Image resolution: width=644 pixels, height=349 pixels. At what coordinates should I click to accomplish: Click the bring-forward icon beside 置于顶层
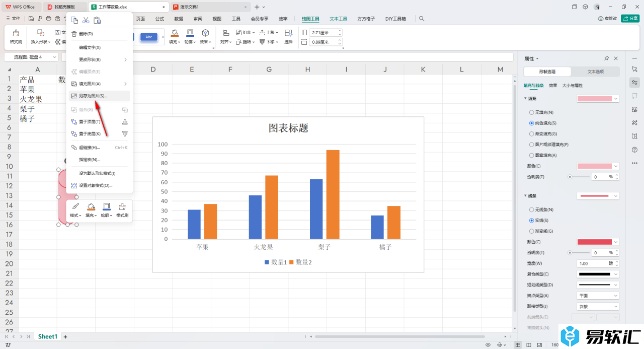pyautogui.click(x=125, y=122)
